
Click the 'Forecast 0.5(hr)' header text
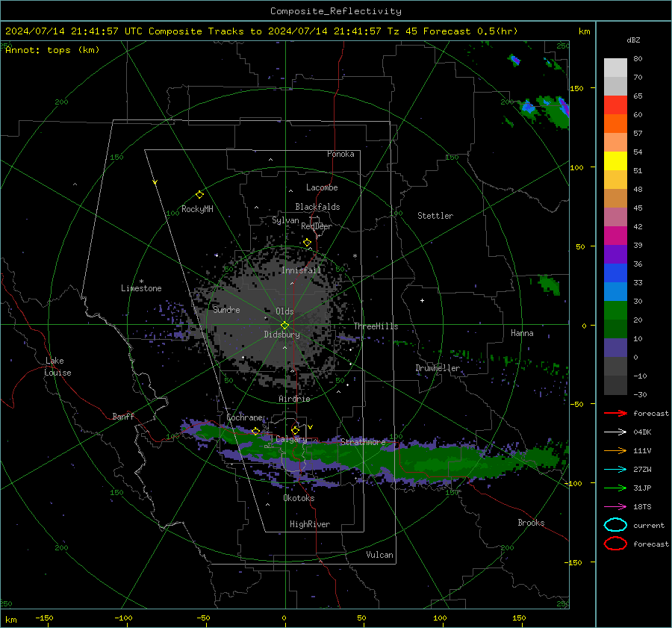tap(470, 31)
